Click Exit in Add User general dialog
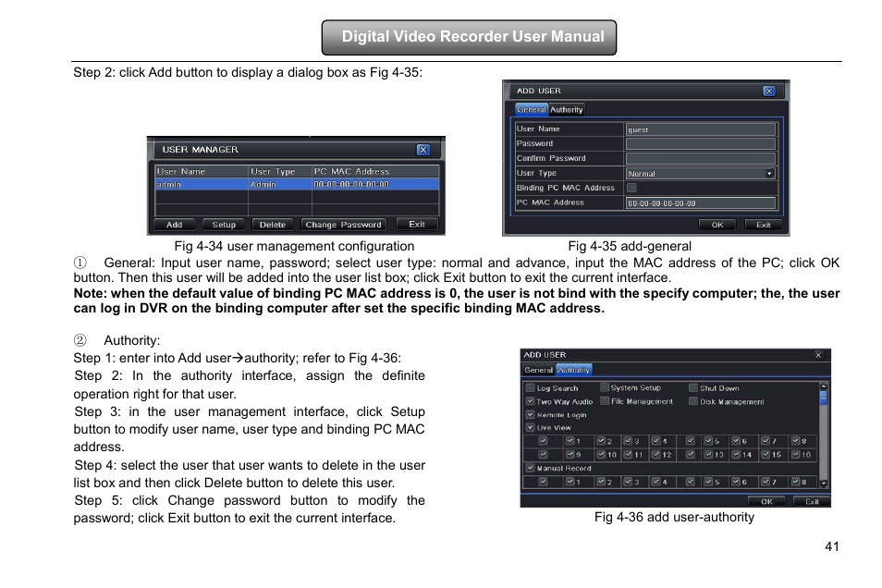 point(764,225)
